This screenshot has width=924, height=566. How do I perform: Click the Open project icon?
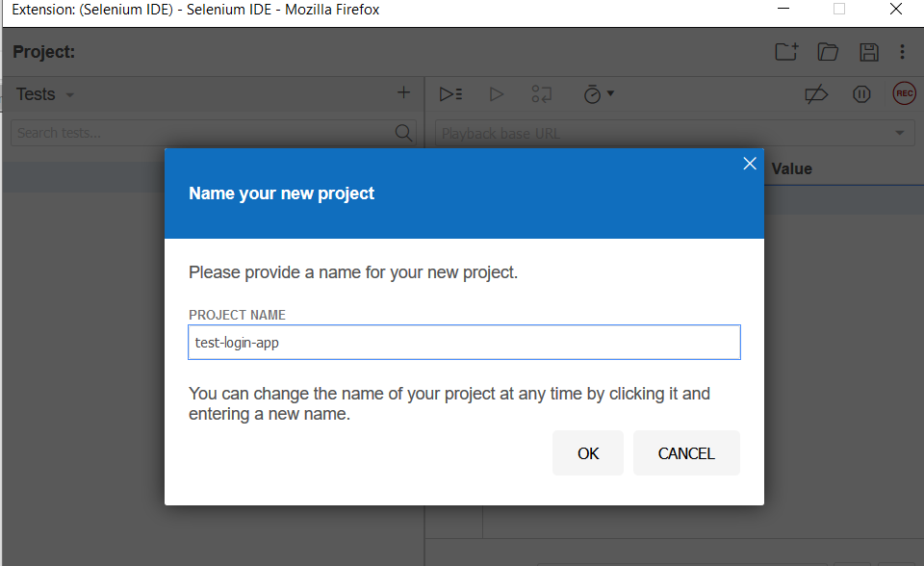pos(828,52)
